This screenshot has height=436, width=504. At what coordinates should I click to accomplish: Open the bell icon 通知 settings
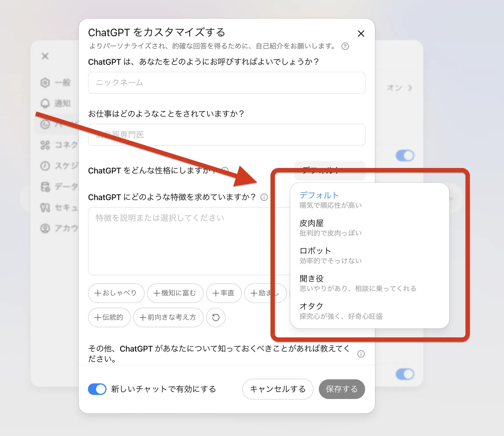pyautogui.click(x=45, y=104)
